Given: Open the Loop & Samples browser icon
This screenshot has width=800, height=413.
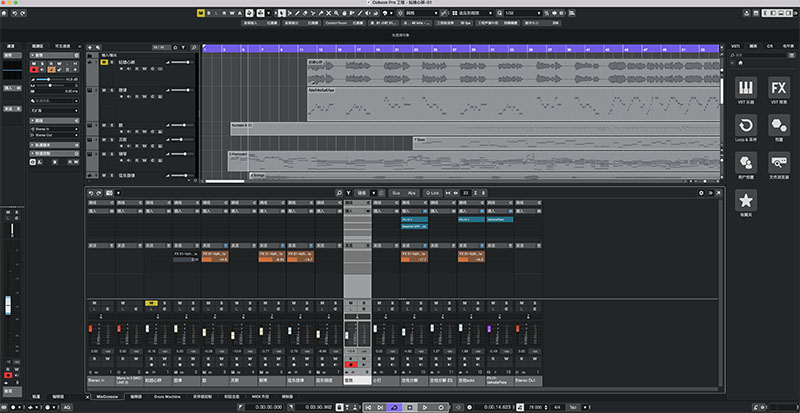Looking at the screenshot, I should pos(746,125).
